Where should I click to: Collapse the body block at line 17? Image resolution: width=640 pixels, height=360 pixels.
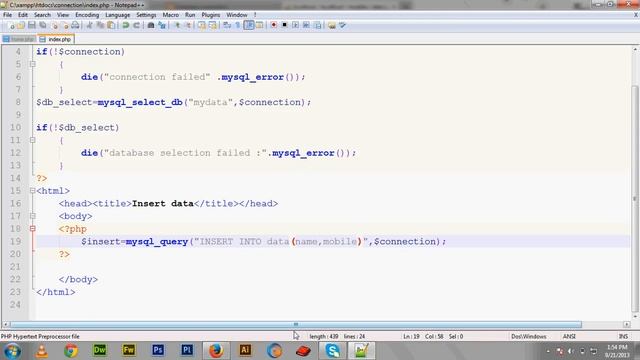pos(33,216)
